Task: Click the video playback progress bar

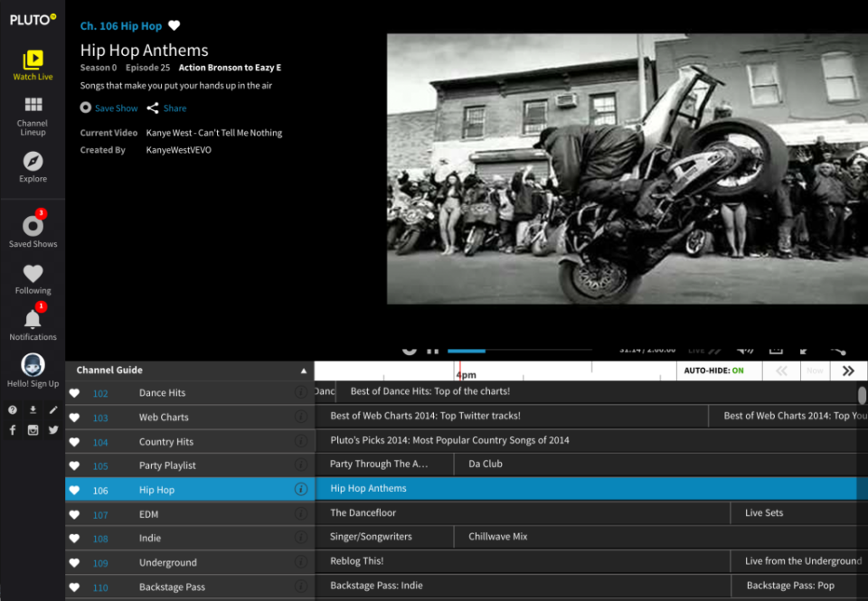Action: pyautogui.click(x=519, y=351)
